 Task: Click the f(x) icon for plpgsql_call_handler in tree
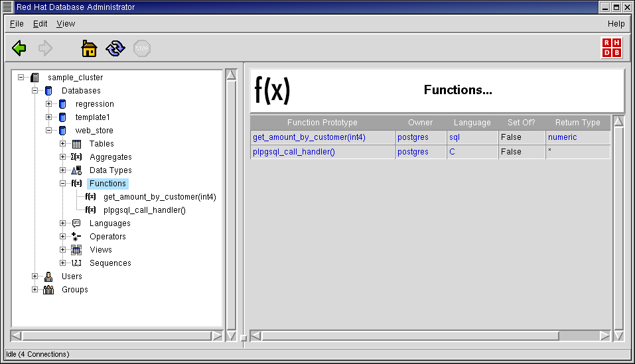[x=90, y=210]
